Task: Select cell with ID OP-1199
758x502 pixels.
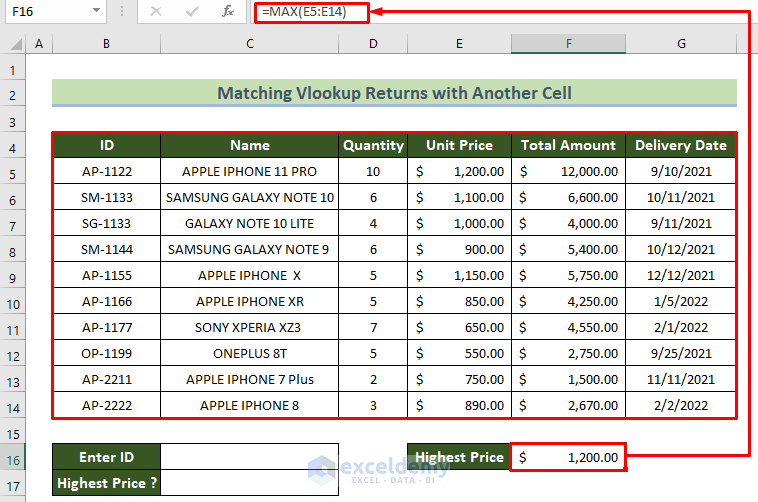Action: (x=106, y=354)
